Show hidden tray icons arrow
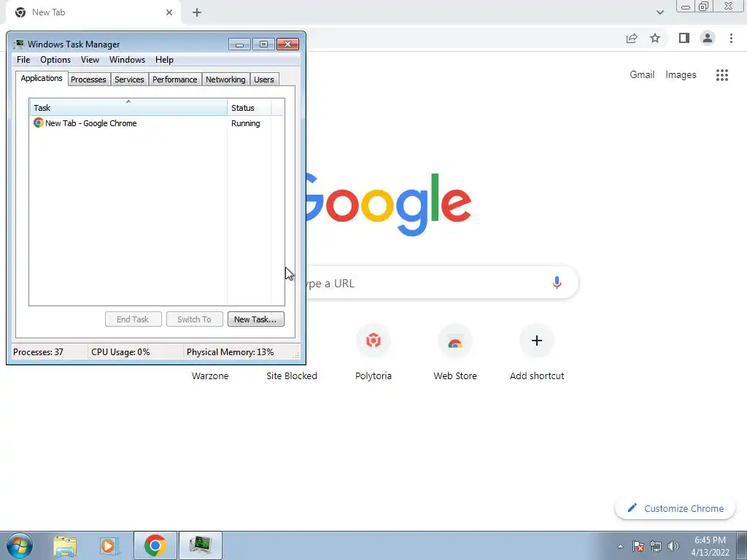 (620, 546)
